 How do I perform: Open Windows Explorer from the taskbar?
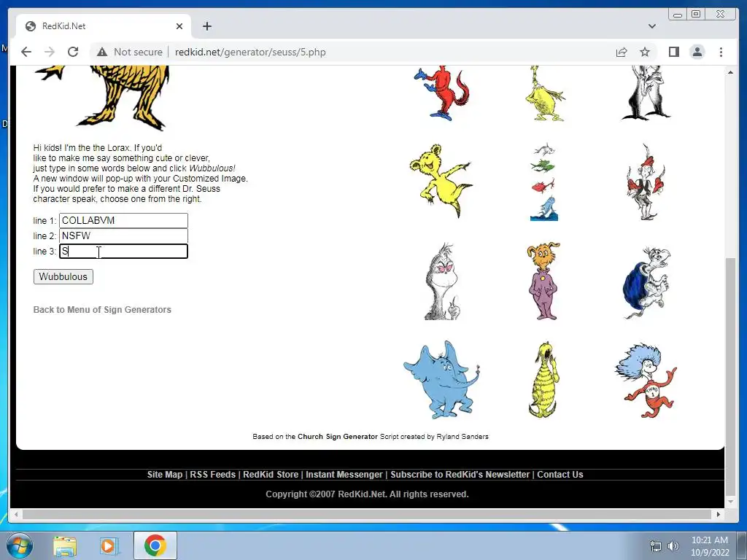(65, 545)
